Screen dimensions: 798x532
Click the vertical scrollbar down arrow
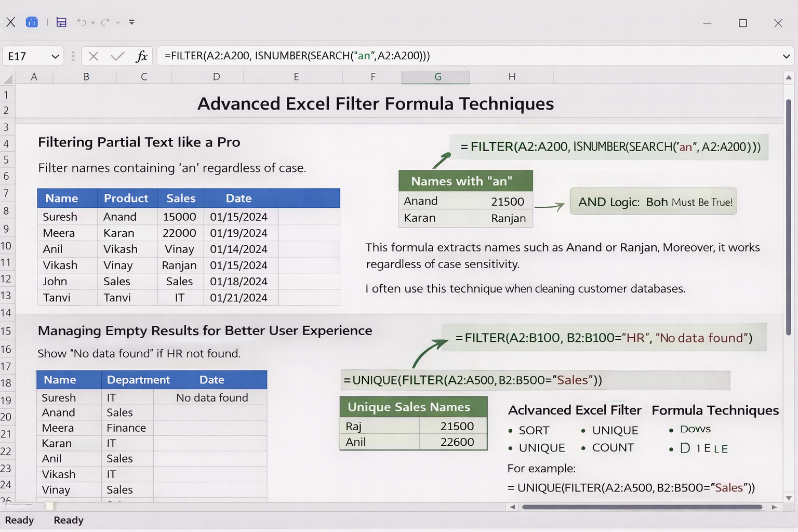(x=788, y=497)
